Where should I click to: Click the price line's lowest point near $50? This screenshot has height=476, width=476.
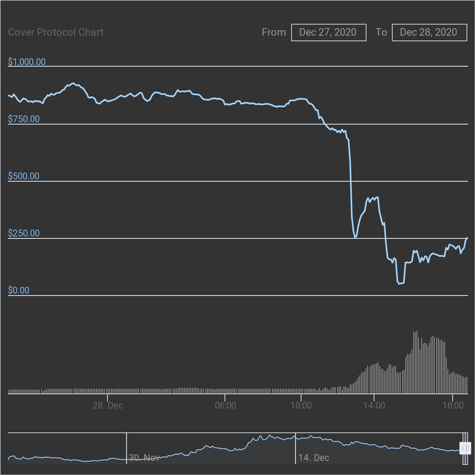pos(400,283)
